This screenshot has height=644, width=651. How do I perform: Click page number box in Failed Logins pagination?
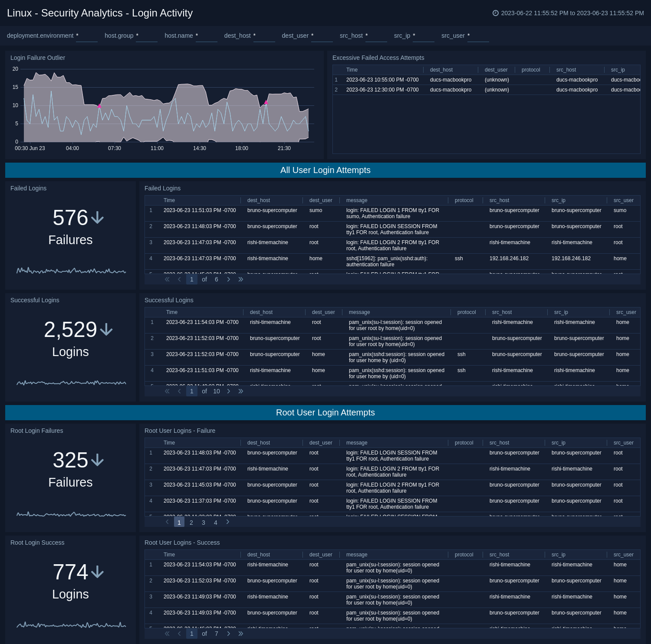point(192,279)
